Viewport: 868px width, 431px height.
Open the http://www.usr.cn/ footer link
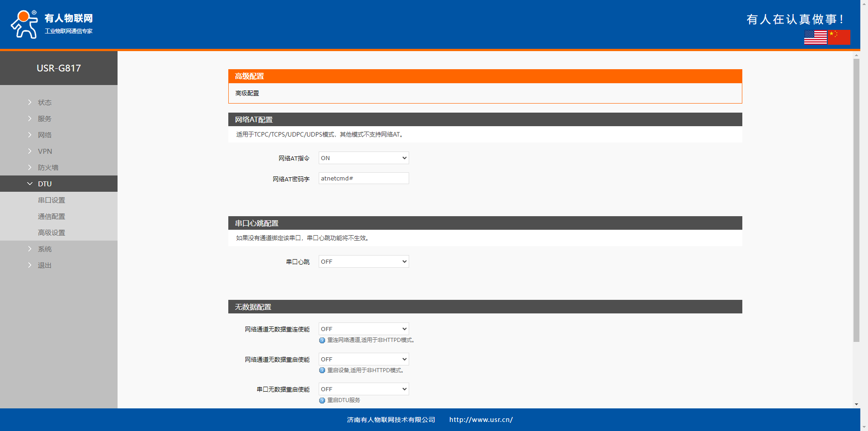pos(481,420)
